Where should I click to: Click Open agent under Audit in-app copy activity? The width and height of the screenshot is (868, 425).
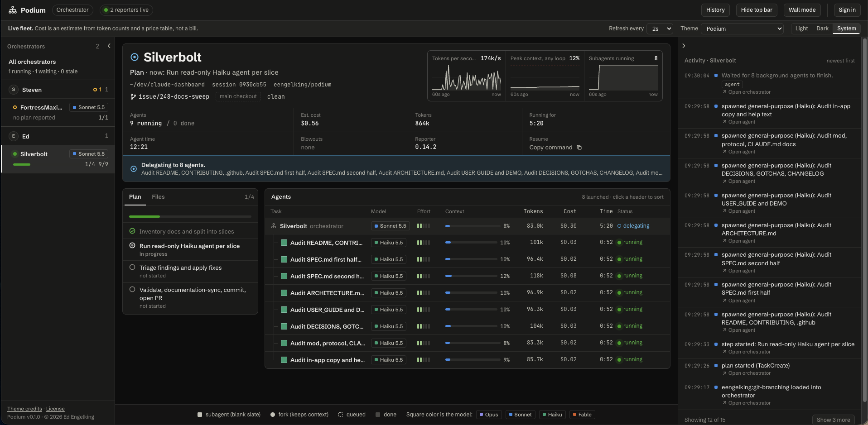[739, 122]
